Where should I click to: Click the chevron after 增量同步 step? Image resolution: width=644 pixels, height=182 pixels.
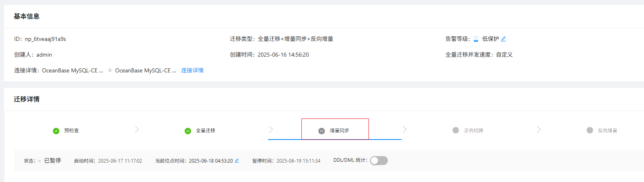point(404,129)
